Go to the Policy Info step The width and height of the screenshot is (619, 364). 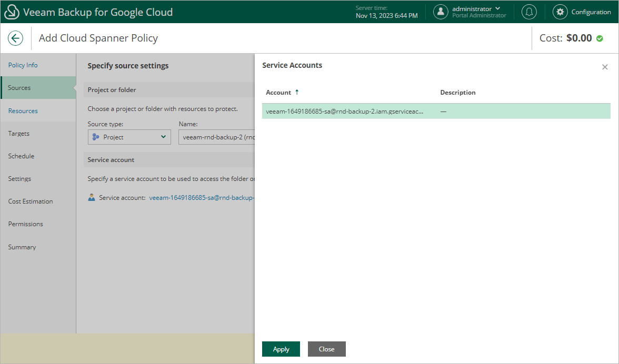(23, 65)
